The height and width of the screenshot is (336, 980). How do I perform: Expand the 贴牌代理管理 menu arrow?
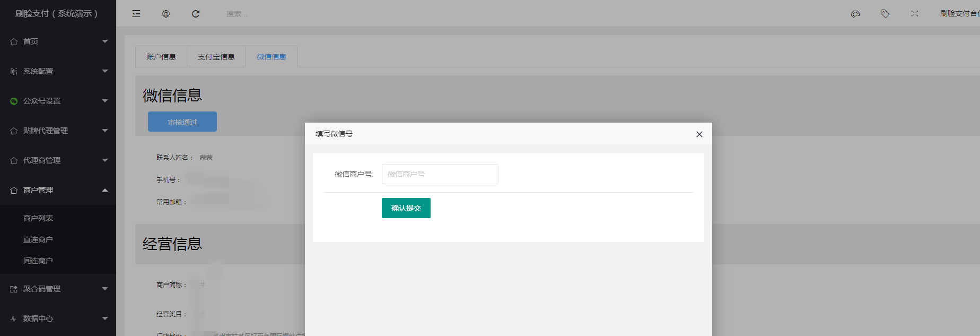pyautogui.click(x=105, y=131)
